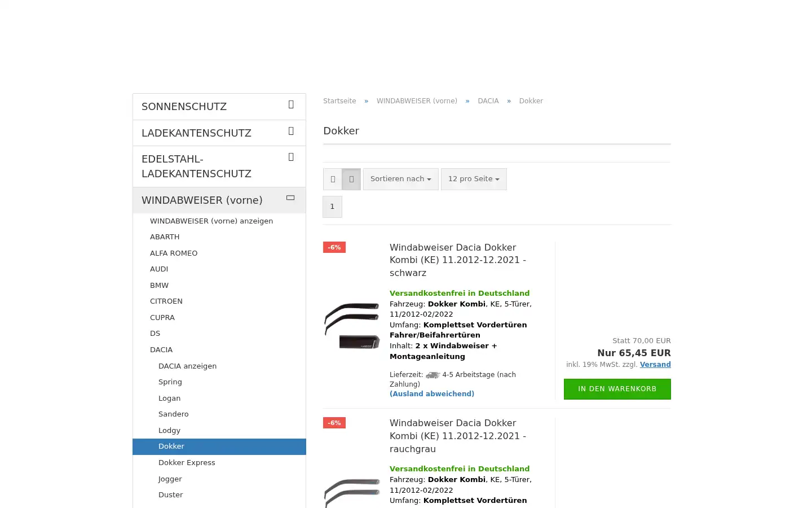The height and width of the screenshot is (508, 812).
Task: Add schwarz deflector: IN DEN WARENKORB
Action: (x=617, y=389)
